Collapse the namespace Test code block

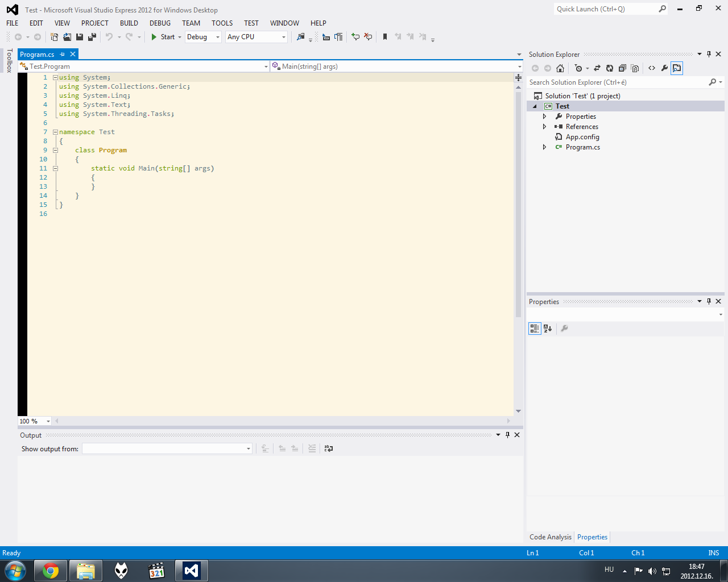(x=55, y=132)
